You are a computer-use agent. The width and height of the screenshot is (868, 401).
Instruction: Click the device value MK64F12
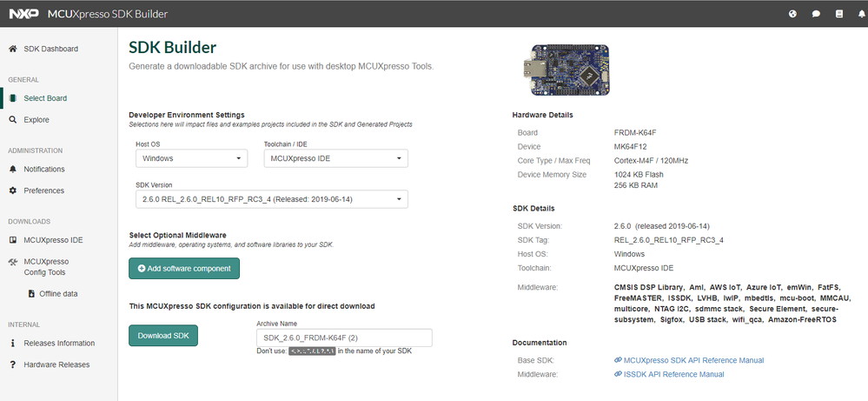(631, 147)
